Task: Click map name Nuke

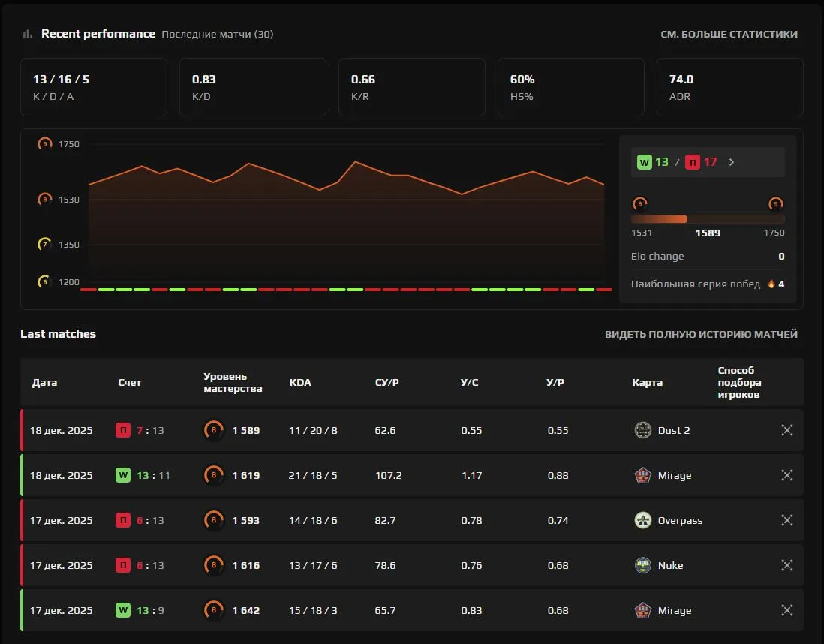Action: (671, 565)
